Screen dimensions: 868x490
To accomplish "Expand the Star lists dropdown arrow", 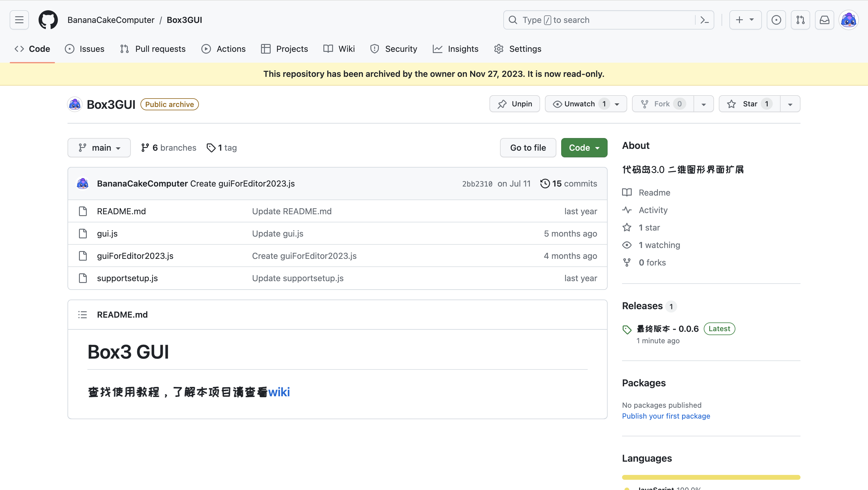I will pyautogui.click(x=790, y=104).
